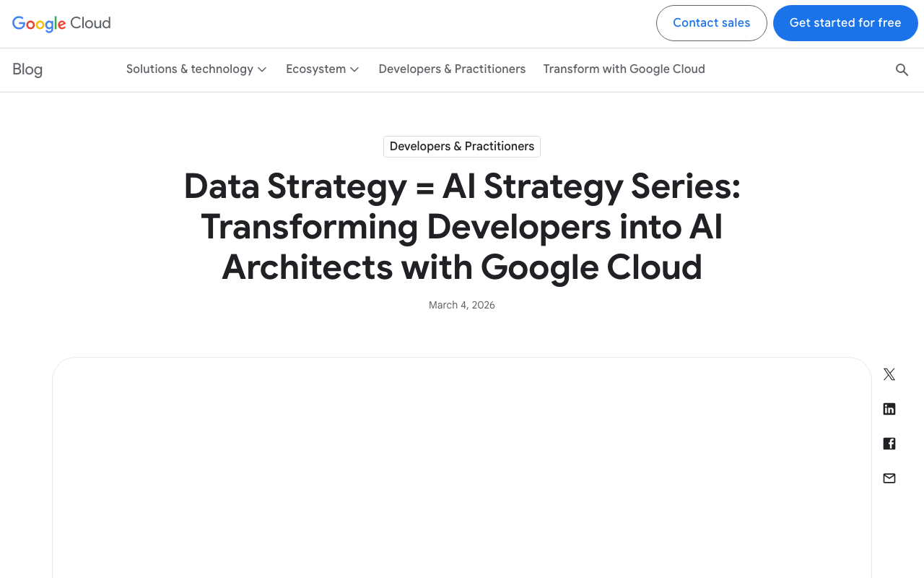Open the Developers & Practitioners nav item
This screenshot has width=924, height=578.
coord(452,69)
